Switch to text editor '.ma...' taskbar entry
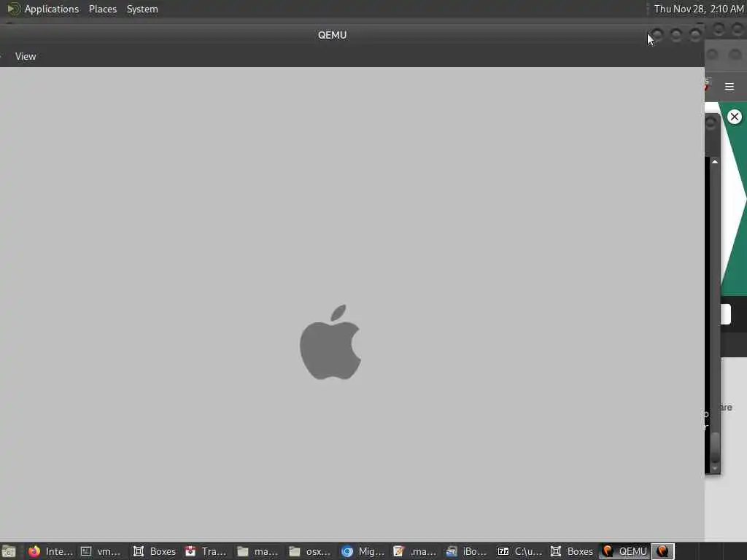The width and height of the screenshot is (747, 560). (x=414, y=551)
